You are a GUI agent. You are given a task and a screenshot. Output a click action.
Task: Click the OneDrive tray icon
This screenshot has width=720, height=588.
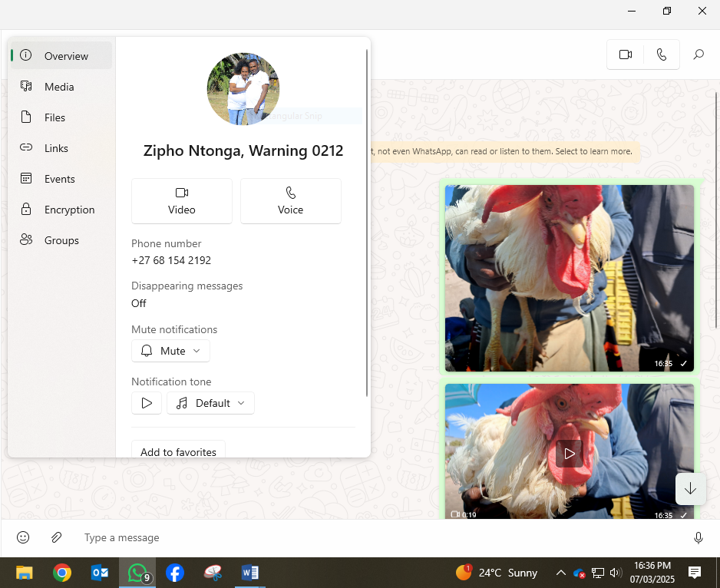click(579, 573)
